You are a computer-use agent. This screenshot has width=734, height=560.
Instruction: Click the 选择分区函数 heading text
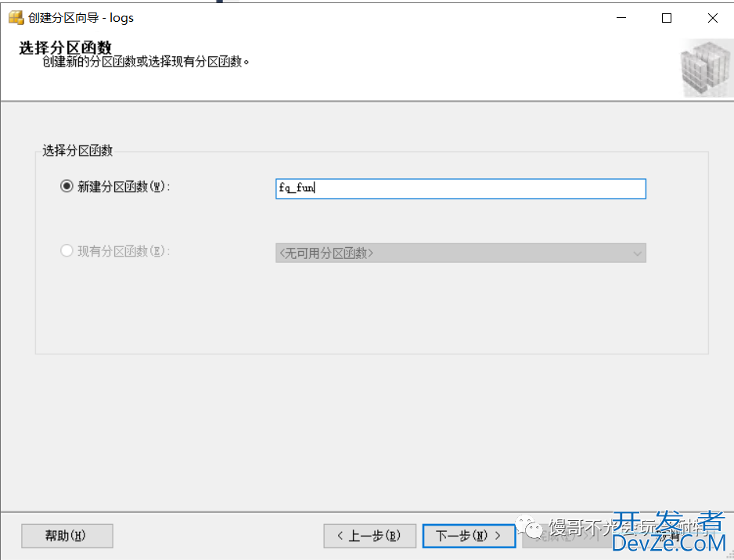[66, 47]
